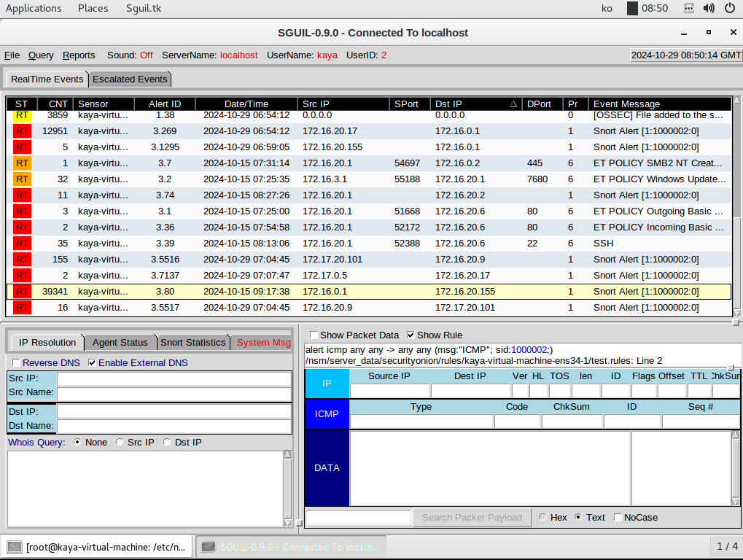The image size is (743, 560).
Task: Click the network status icon in top panel
Action: click(688, 8)
